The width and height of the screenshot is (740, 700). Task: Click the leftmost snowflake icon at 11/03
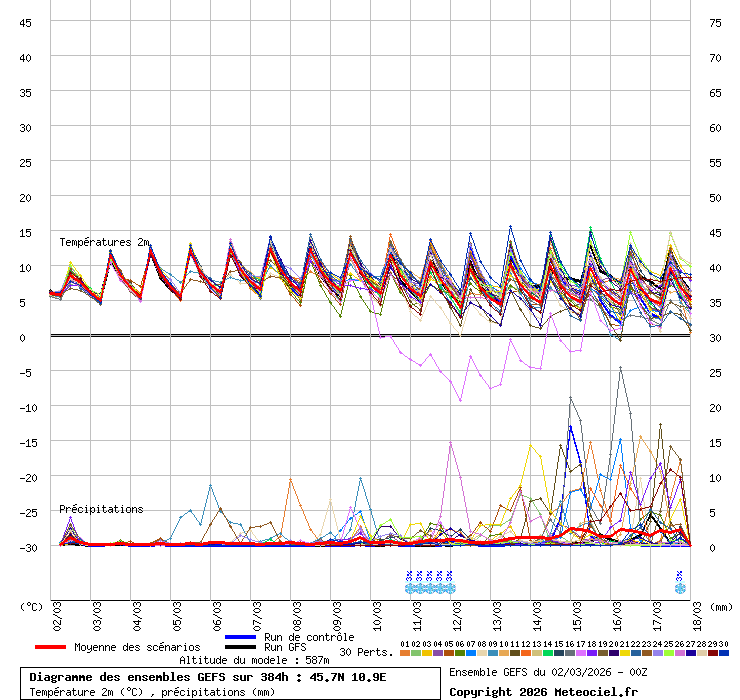coord(410,588)
